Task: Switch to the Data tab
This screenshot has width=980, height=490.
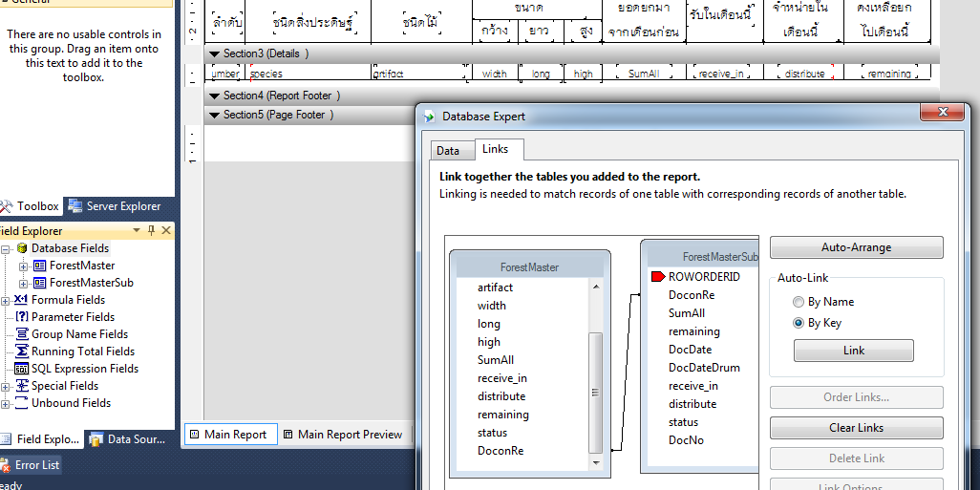Action: point(448,150)
